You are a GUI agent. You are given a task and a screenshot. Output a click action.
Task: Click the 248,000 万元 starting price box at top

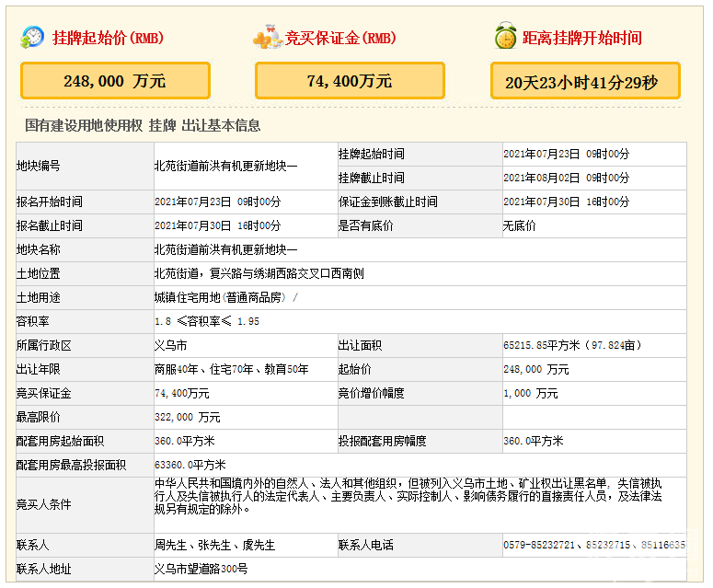115,81
